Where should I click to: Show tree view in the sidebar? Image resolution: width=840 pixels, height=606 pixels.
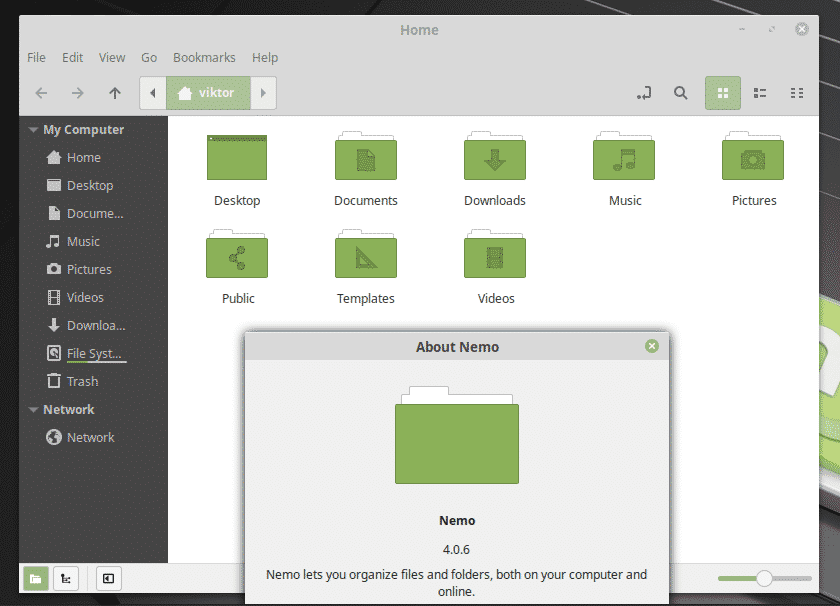[x=66, y=579]
